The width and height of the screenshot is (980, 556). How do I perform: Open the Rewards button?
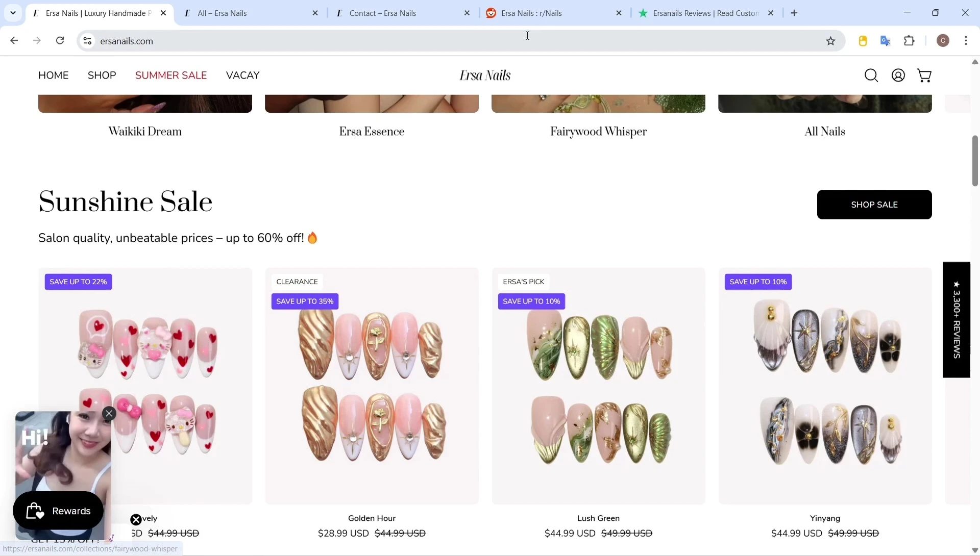pos(58,511)
